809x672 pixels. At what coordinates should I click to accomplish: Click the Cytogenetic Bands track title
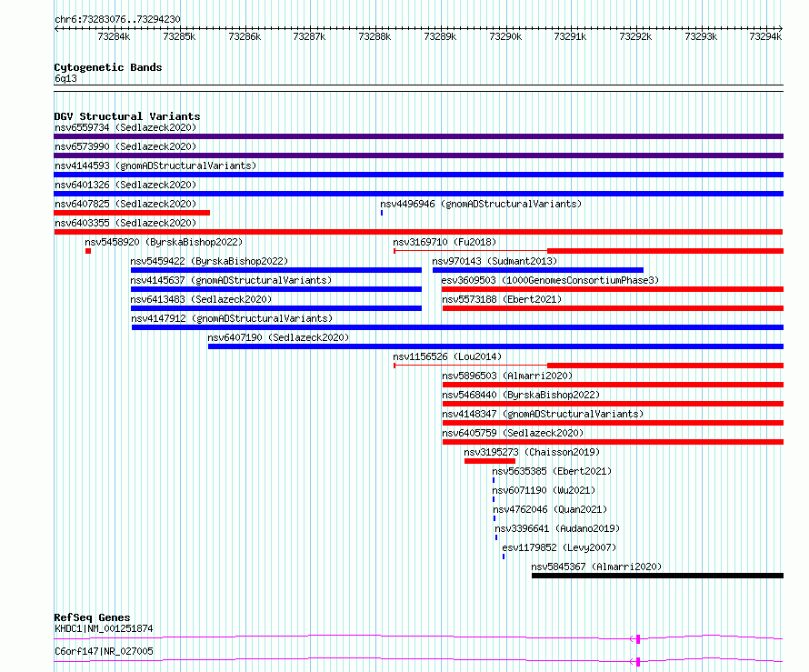point(108,67)
